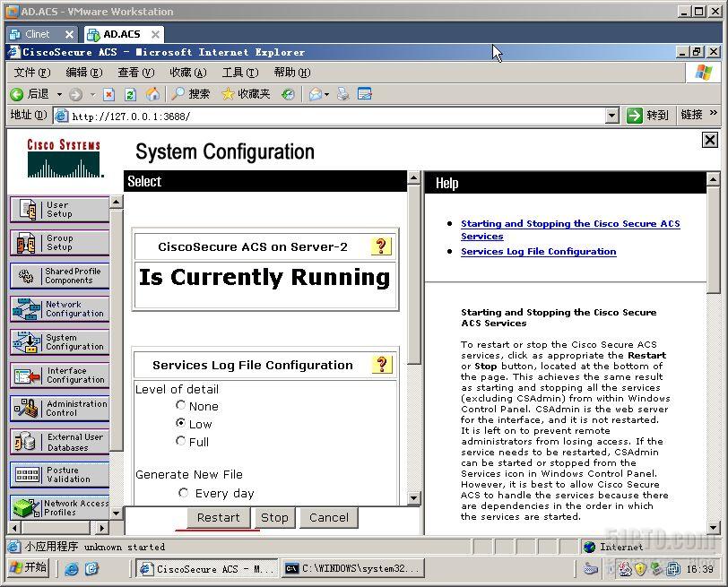Switch to the Clinet VM tab
This screenshot has height=587, width=728.
[x=43, y=34]
